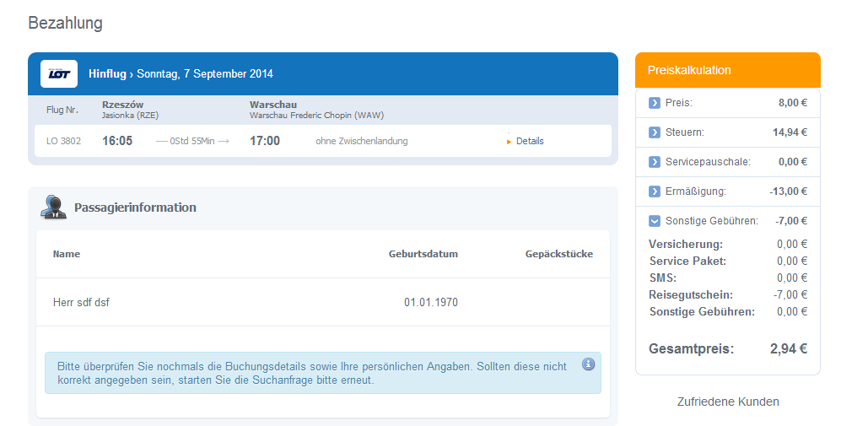Click the Name column header
Viewport: 868px width, 426px height.
(x=67, y=255)
